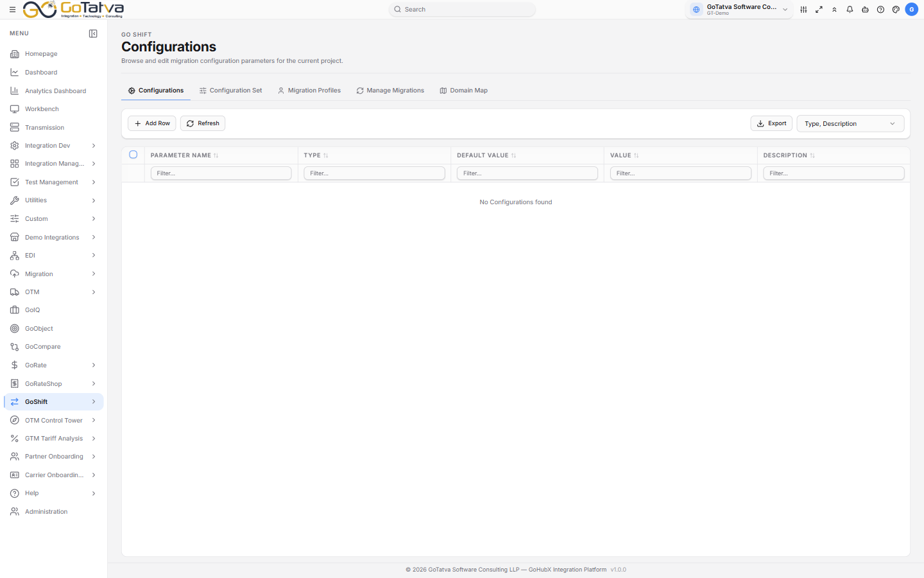Click the Description filter field
The image size is (924, 578).
(x=834, y=173)
